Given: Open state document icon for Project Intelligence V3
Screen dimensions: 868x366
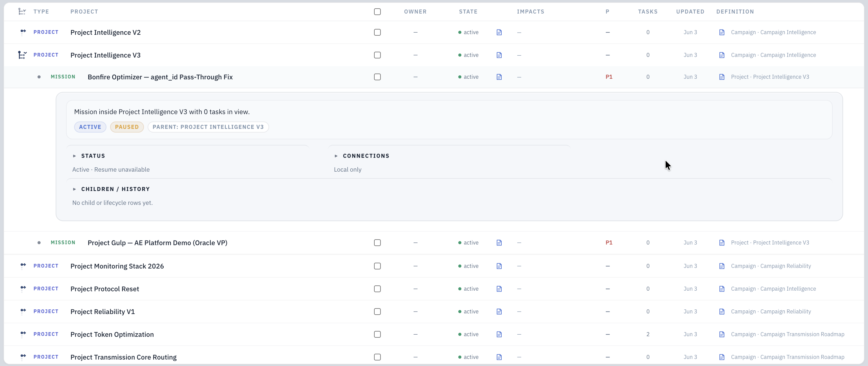Looking at the screenshot, I should (x=499, y=55).
